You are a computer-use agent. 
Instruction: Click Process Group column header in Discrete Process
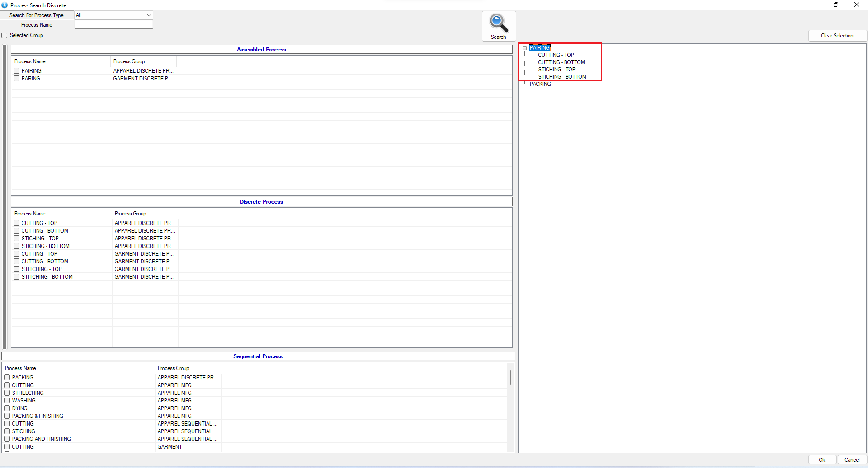click(131, 214)
